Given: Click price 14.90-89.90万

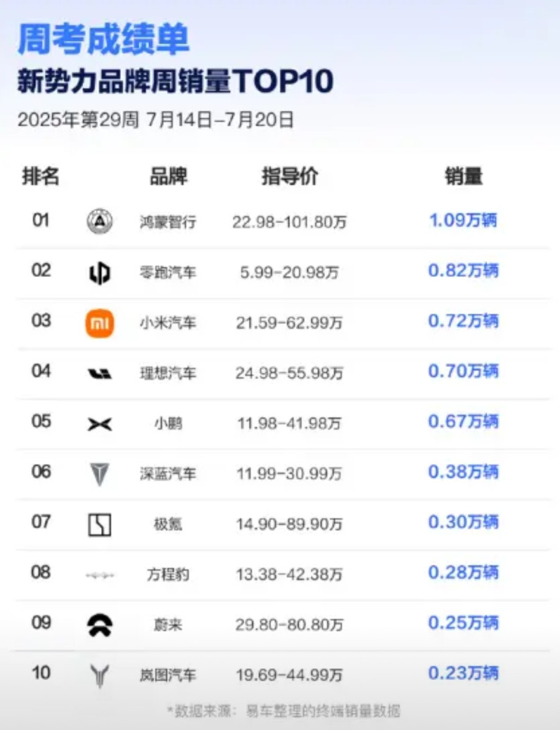Looking at the screenshot, I should coord(290,524).
